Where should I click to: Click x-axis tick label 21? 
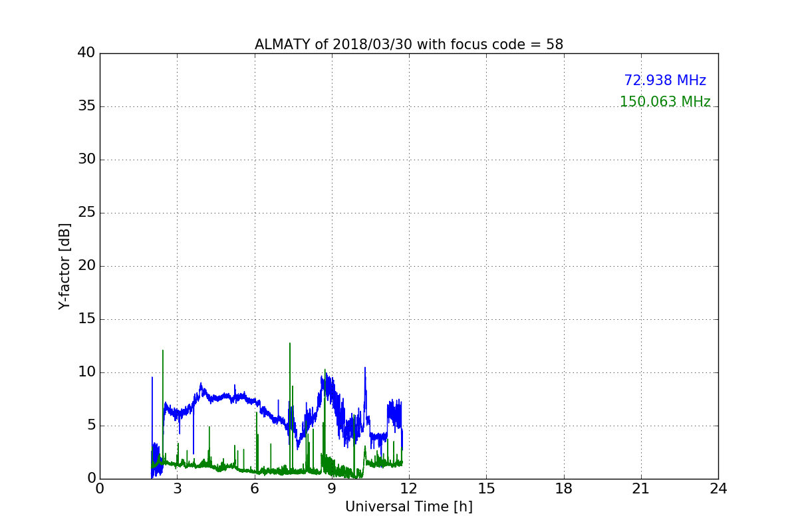[x=641, y=489]
